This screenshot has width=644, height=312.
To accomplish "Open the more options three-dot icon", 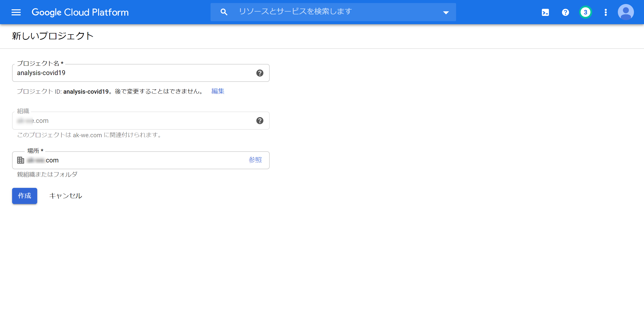I will 606,12.
